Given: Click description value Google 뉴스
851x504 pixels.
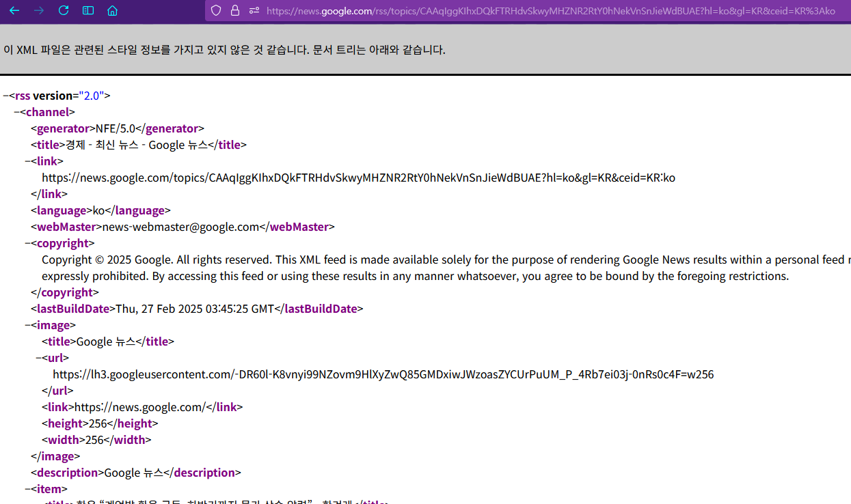Looking at the screenshot, I should [133, 473].
